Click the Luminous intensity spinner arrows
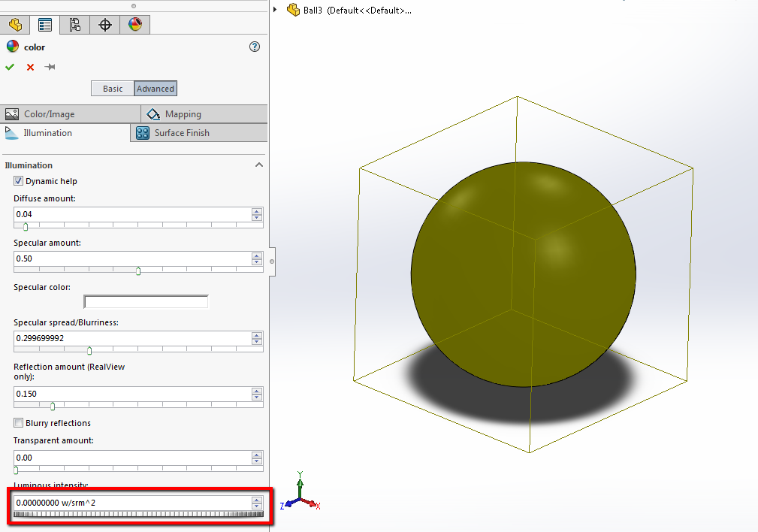 point(257,503)
